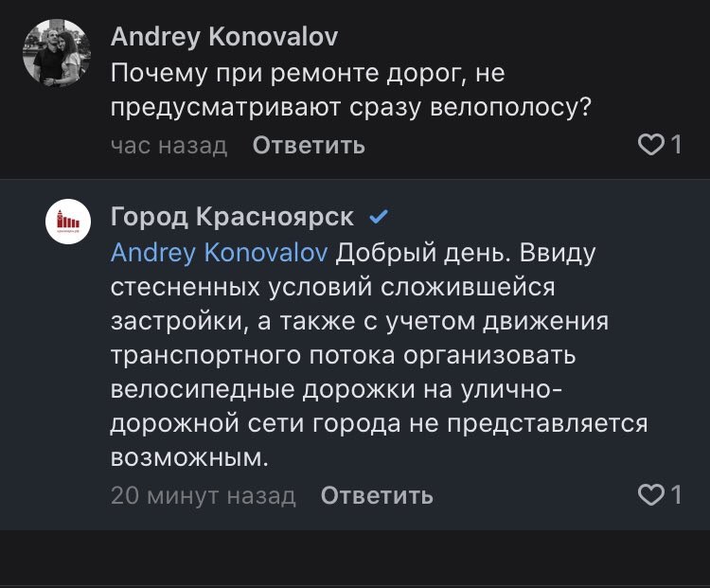Screen dimensions: 710x588
Task: Like Andrey Konovalov's comment with heart icon
Action: click(x=651, y=145)
